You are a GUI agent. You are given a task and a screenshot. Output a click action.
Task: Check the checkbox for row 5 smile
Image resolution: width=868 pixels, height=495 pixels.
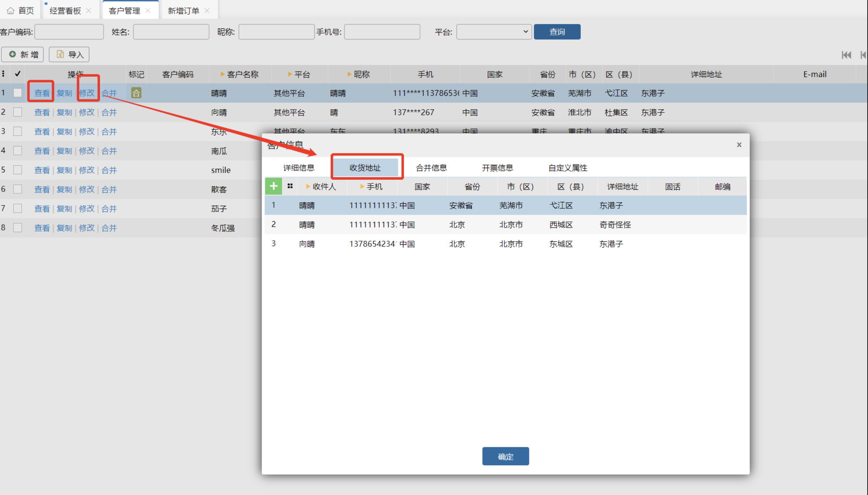(17, 170)
